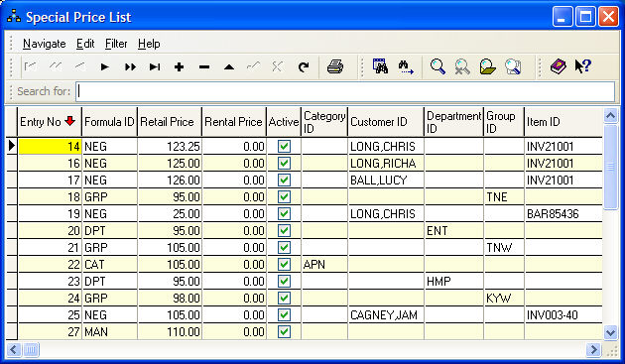Click the vertical scrollbar thumb
625x364 pixels.
point(610,167)
